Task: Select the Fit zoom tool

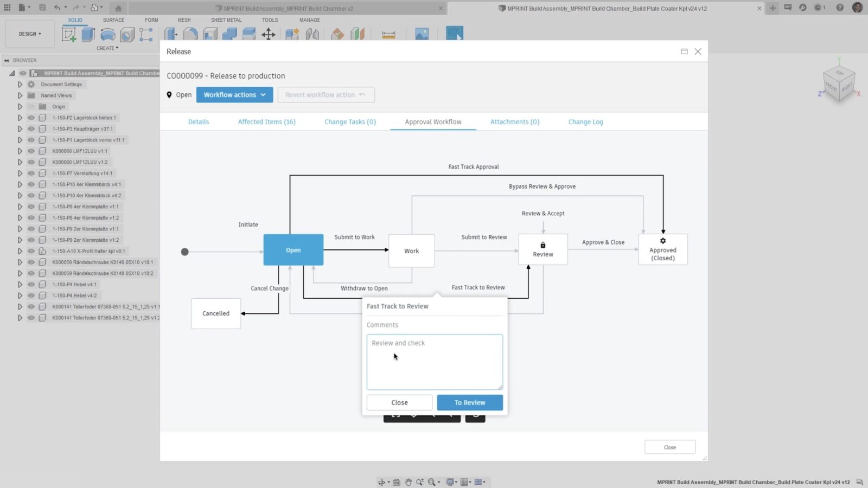Action: pos(431,481)
